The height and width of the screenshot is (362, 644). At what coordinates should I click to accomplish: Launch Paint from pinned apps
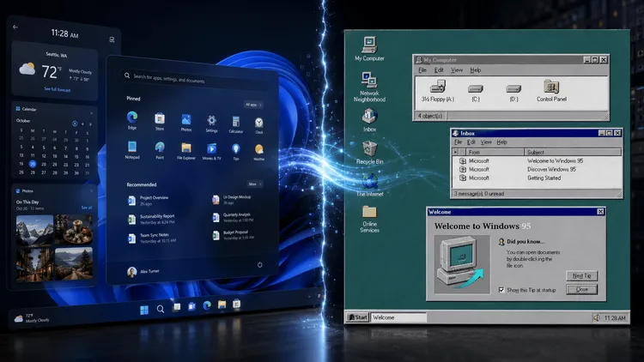pos(160,150)
